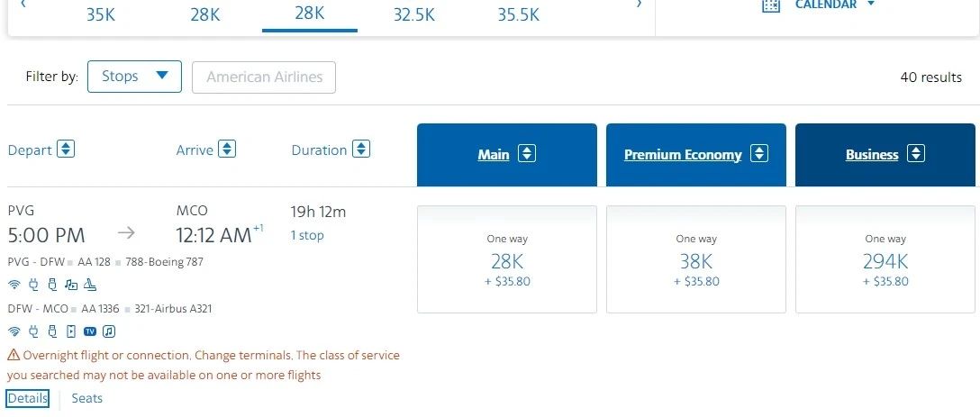
Task: Toggle sort order by Depart time
Action: coord(66,150)
